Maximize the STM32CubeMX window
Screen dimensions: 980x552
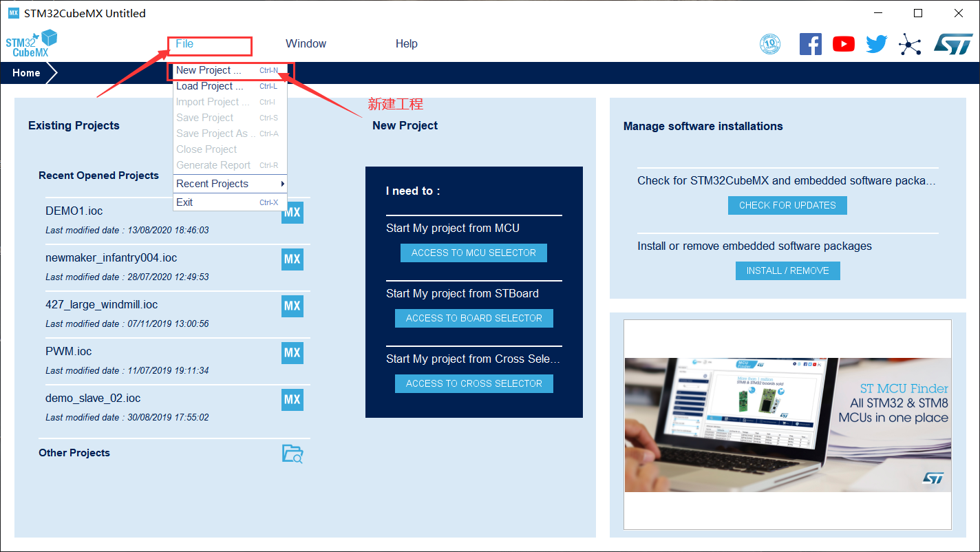coord(918,13)
